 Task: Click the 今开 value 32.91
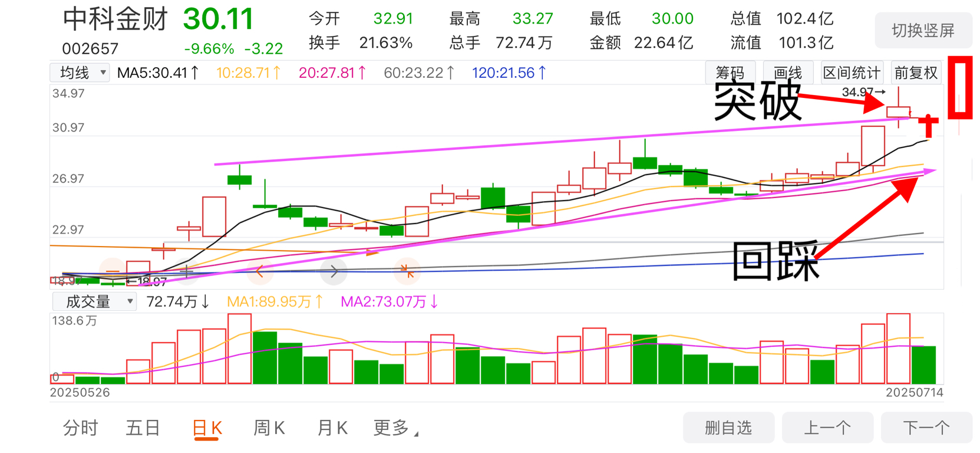[393, 19]
